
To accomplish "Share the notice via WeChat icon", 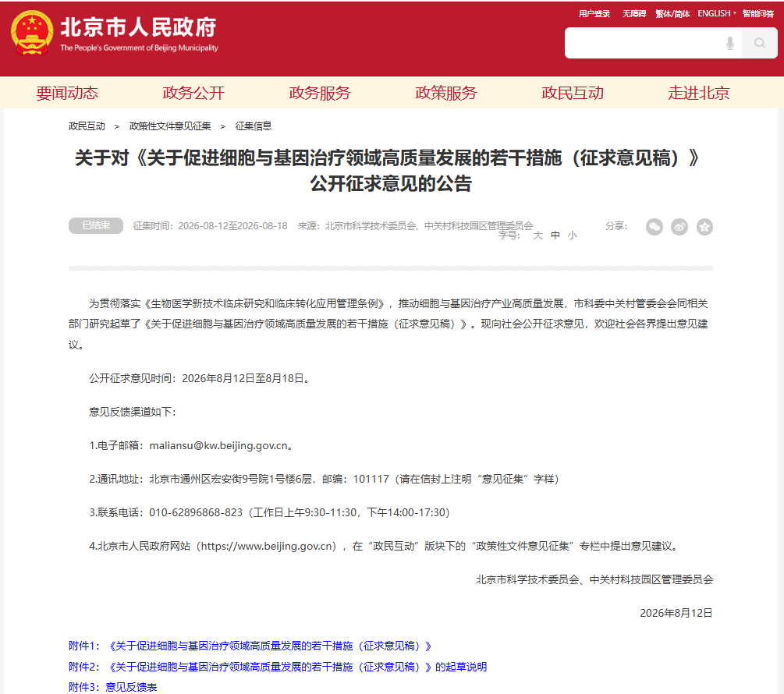I will pos(655,227).
